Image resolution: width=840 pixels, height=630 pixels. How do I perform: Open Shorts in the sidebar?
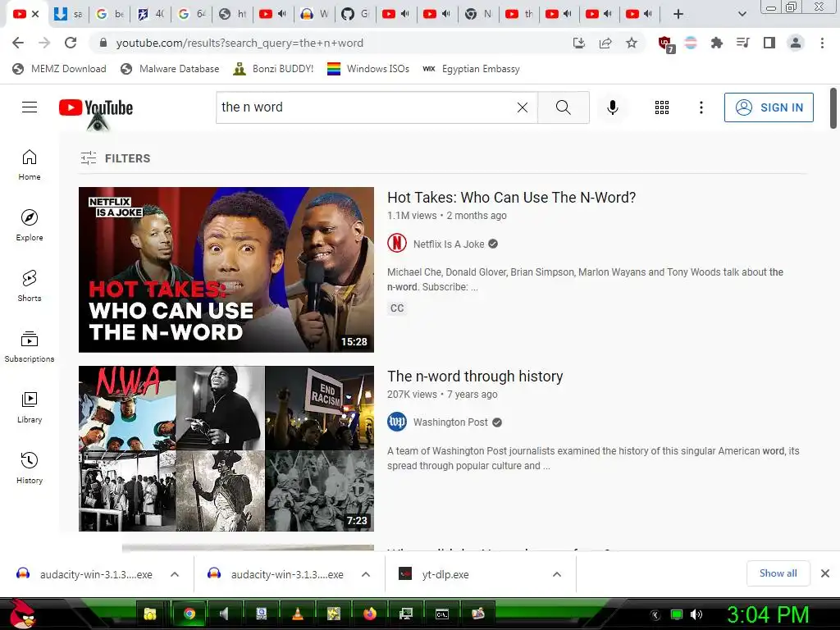click(30, 285)
